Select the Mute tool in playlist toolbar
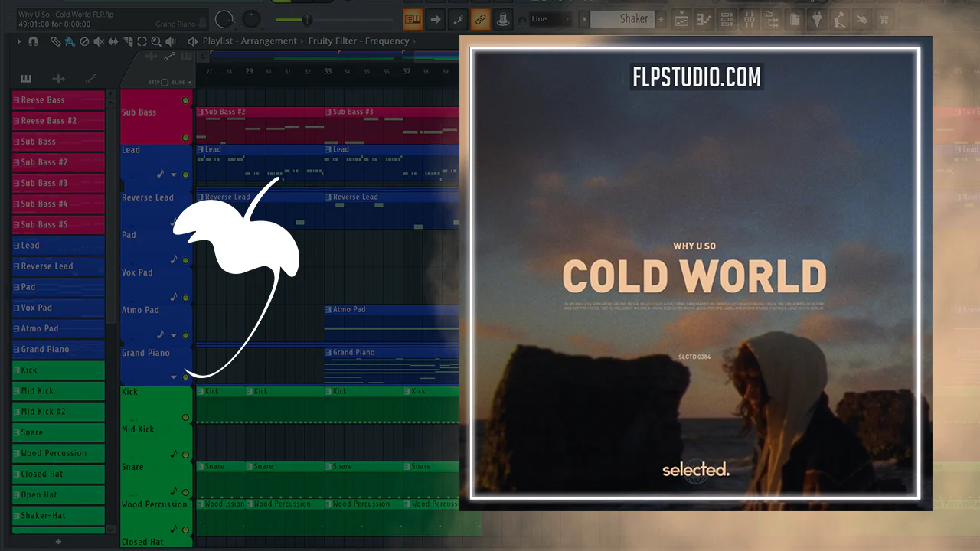The height and width of the screenshot is (551, 980). (x=99, y=41)
